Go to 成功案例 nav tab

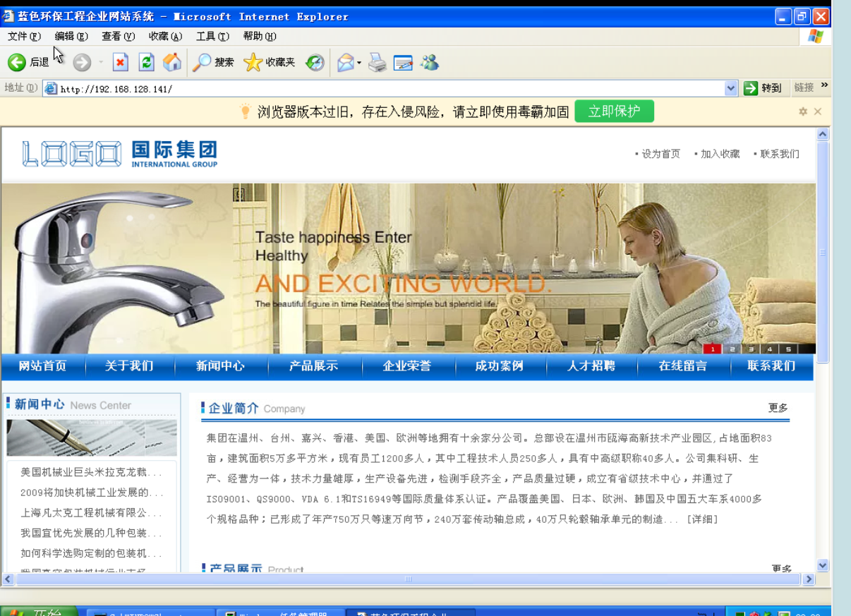coord(499,366)
